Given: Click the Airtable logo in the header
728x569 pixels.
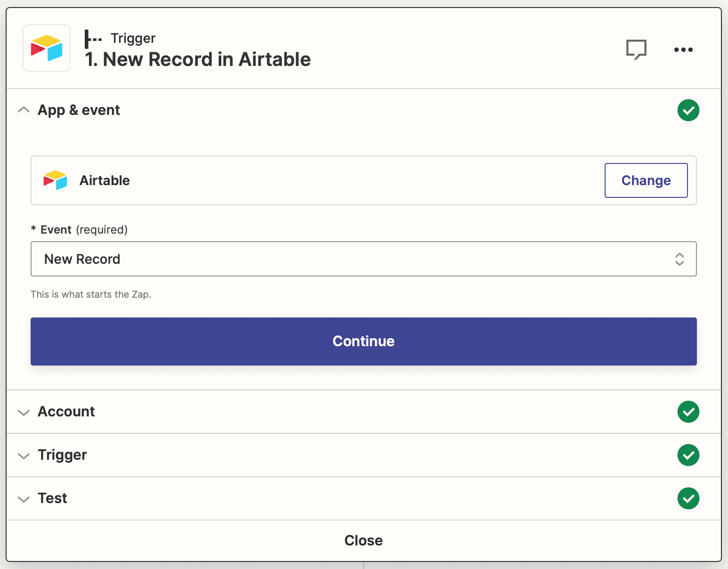Looking at the screenshot, I should tap(47, 48).
